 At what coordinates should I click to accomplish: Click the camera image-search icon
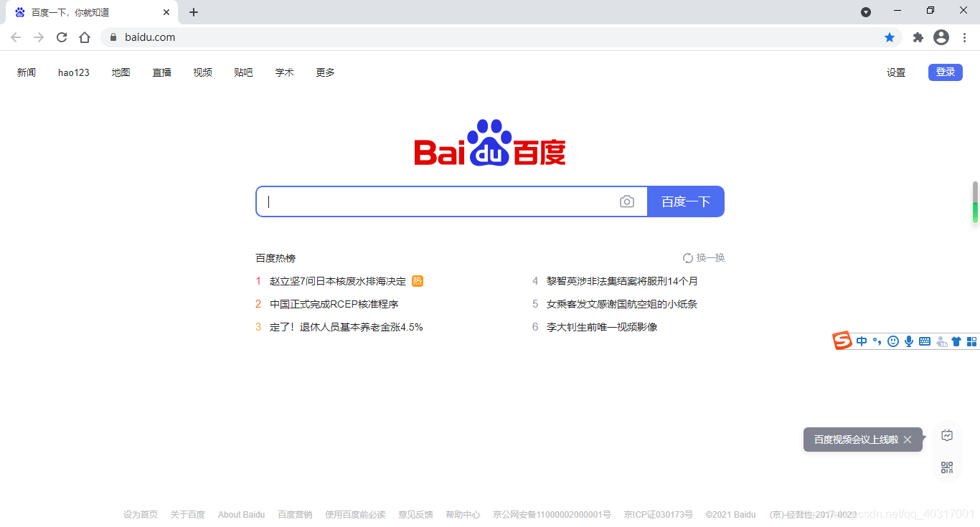(x=627, y=201)
